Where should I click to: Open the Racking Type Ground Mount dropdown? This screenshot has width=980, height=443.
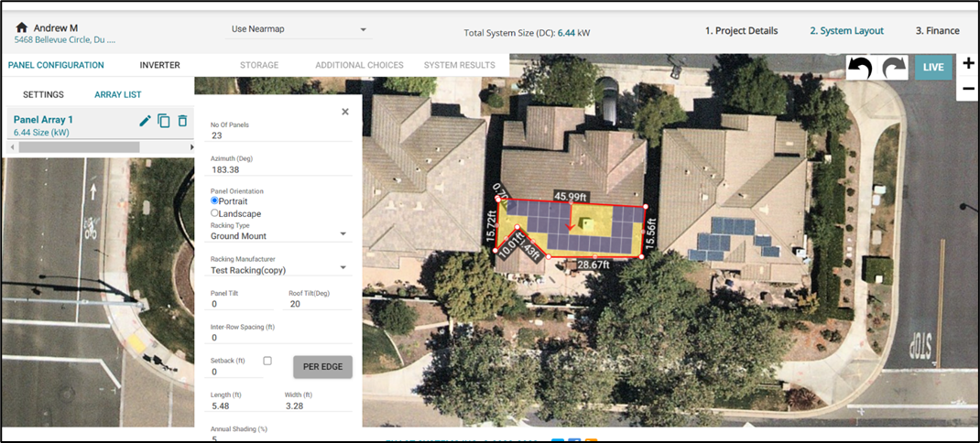(280, 235)
